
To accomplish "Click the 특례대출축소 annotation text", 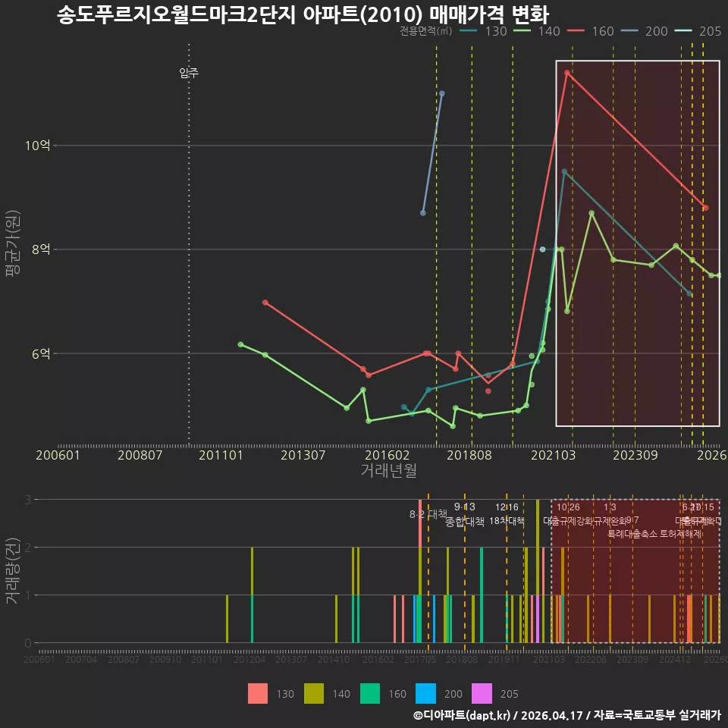I will click(x=634, y=534).
